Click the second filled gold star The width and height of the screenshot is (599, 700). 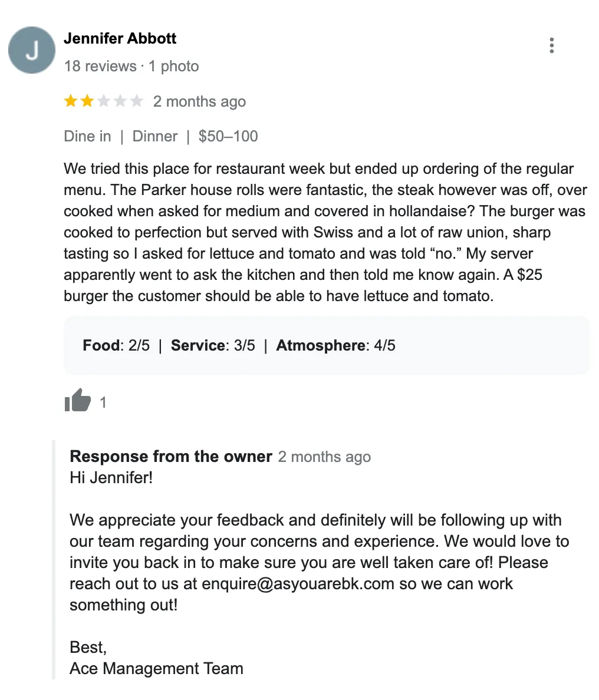click(87, 101)
